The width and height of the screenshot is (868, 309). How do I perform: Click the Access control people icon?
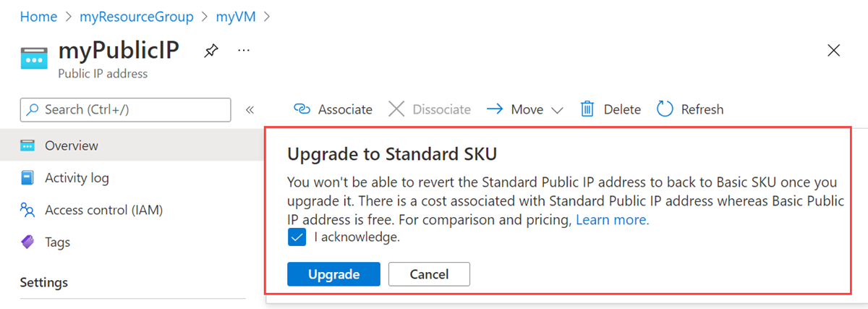pos(27,211)
